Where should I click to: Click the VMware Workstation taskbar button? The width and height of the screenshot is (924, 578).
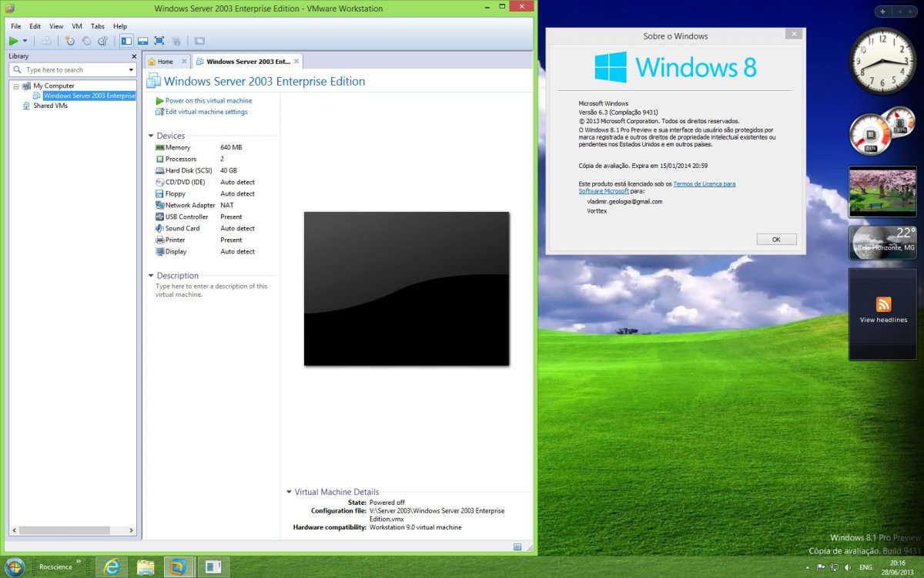179,566
